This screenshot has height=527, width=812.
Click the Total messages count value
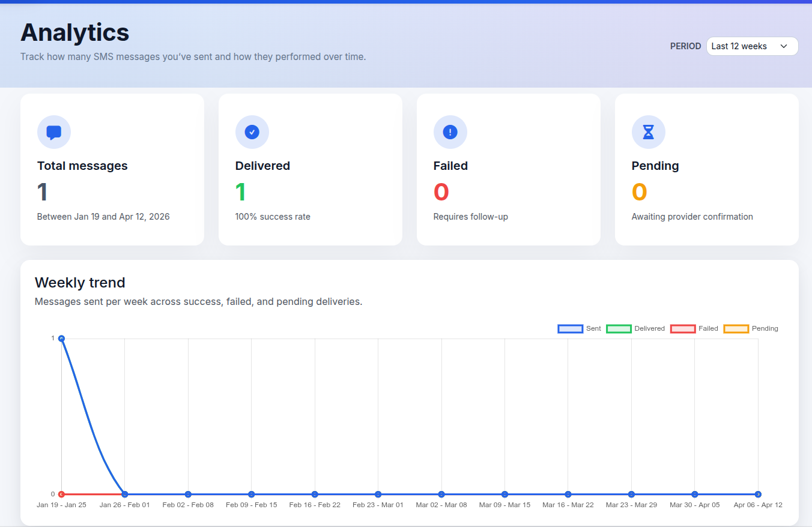pos(43,192)
